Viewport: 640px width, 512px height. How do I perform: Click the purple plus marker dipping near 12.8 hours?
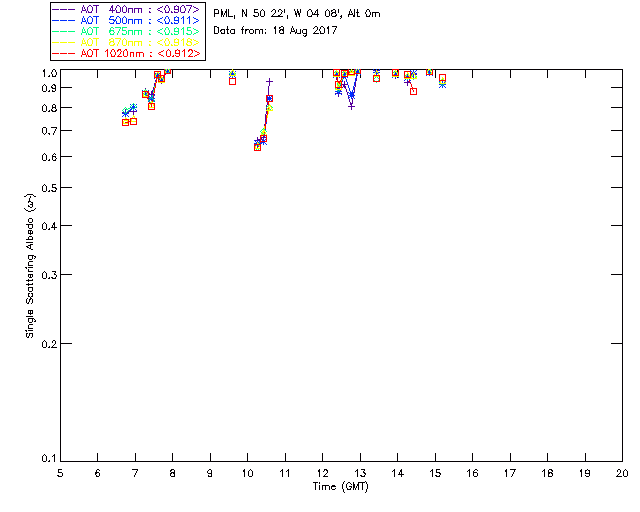(351, 107)
